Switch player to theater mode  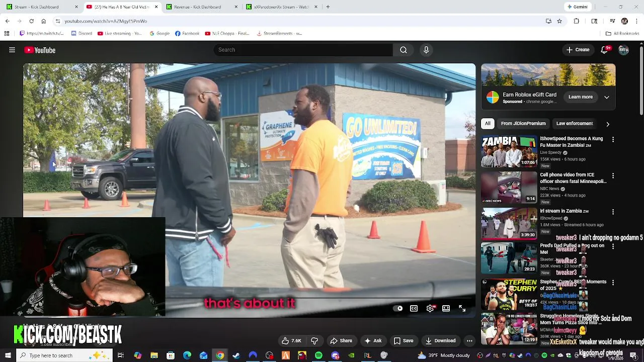click(x=446, y=308)
